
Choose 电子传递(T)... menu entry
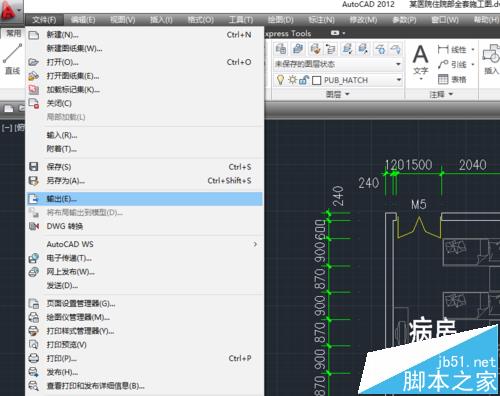(144, 258)
